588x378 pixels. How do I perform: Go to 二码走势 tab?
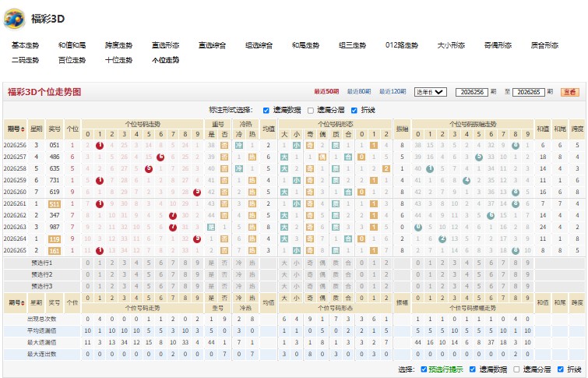[25, 60]
